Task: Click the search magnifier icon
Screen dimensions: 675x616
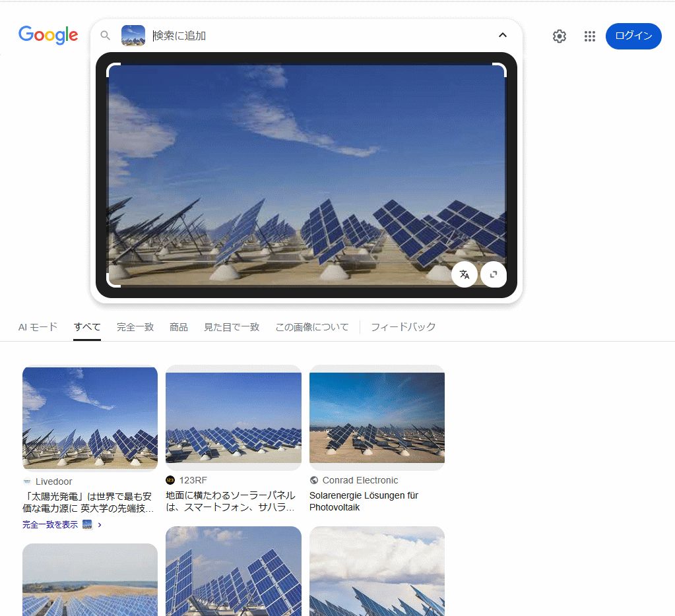Action: pyautogui.click(x=105, y=36)
